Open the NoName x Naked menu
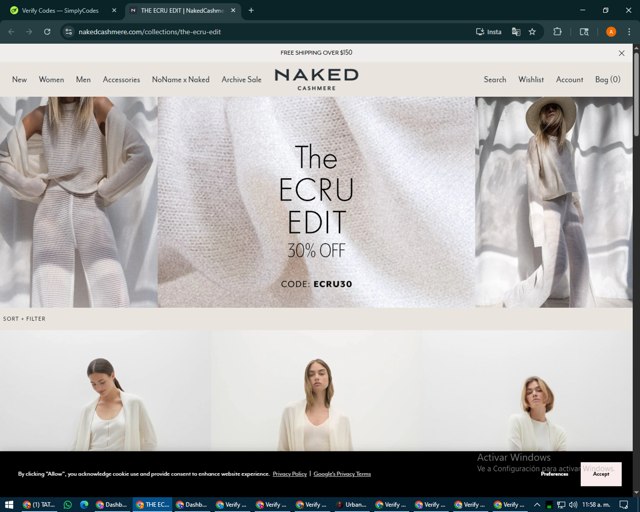 coord(180,80)
